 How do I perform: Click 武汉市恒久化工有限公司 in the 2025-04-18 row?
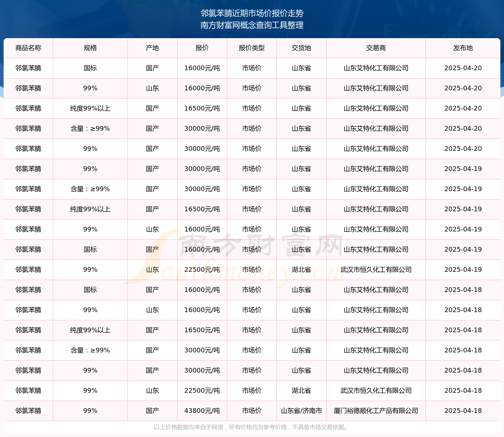[376, 391]
